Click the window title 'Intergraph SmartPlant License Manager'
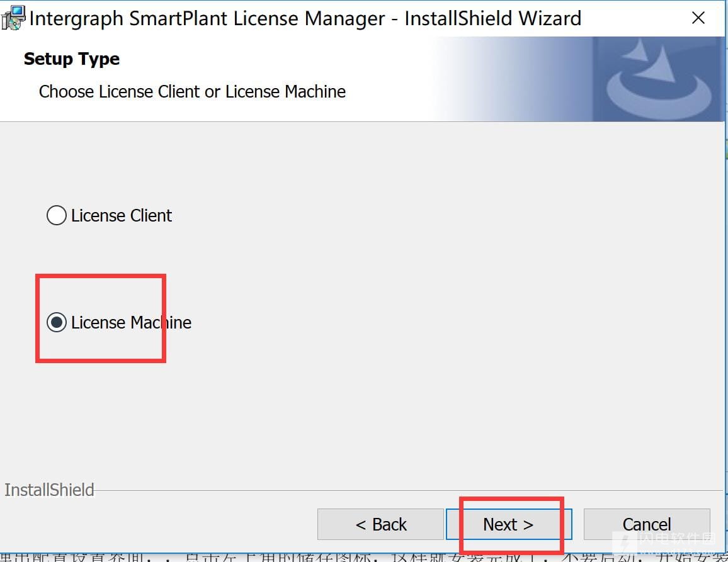Screen dimensions: 728x562 point(207,18)
